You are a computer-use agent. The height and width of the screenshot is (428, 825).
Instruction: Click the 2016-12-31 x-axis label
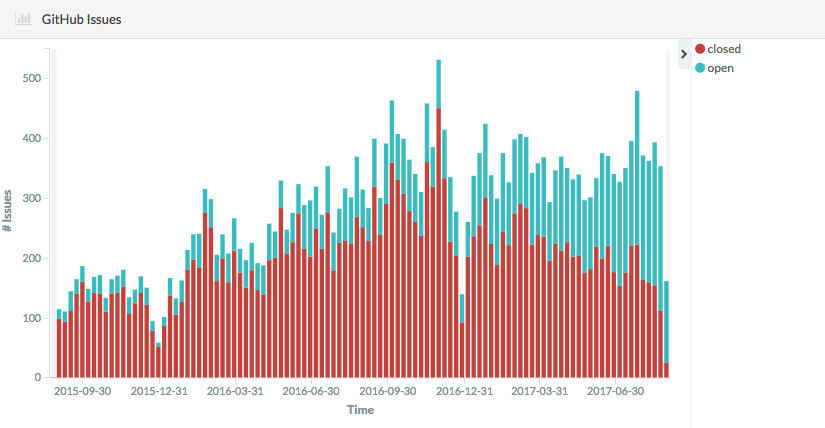pos(465,392)
